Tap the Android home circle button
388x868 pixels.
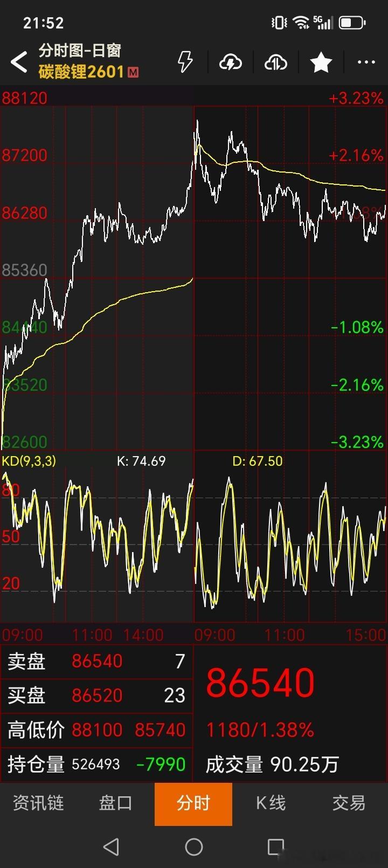(x=194, y=847)
